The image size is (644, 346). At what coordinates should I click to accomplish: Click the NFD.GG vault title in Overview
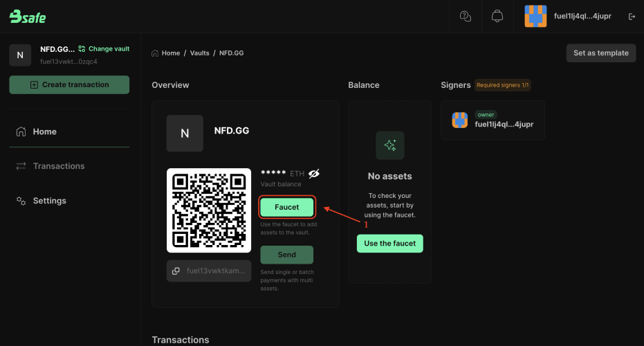click(x=232, y=131)
